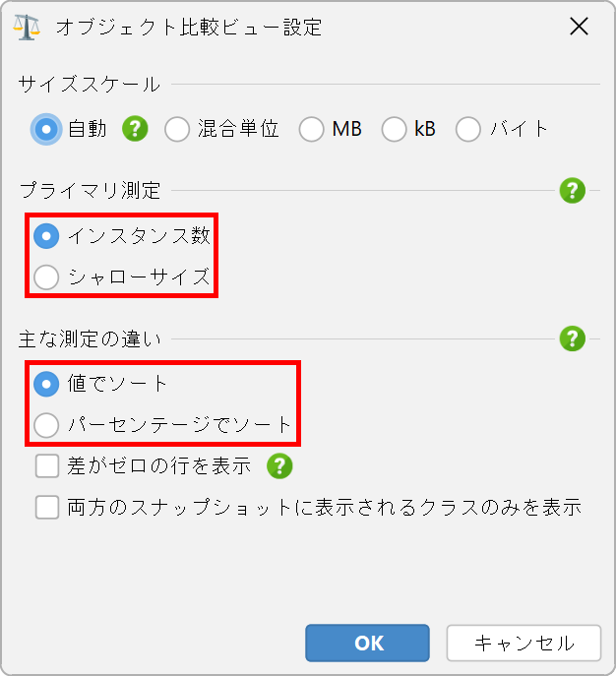Select インスタンス数 as primary measure
Screen dimensions: 616x676
pyautogui.click(x=46, y=236)
